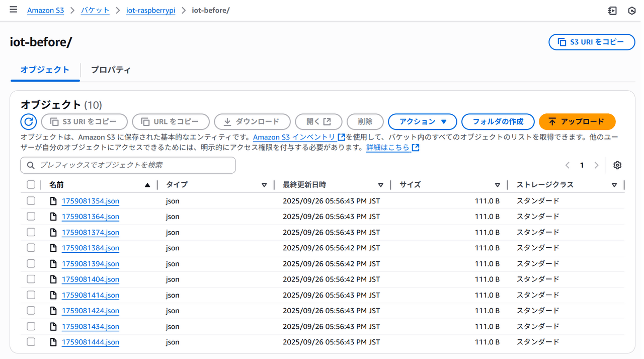Select the オブジェクト tab

tap(45, 70)
